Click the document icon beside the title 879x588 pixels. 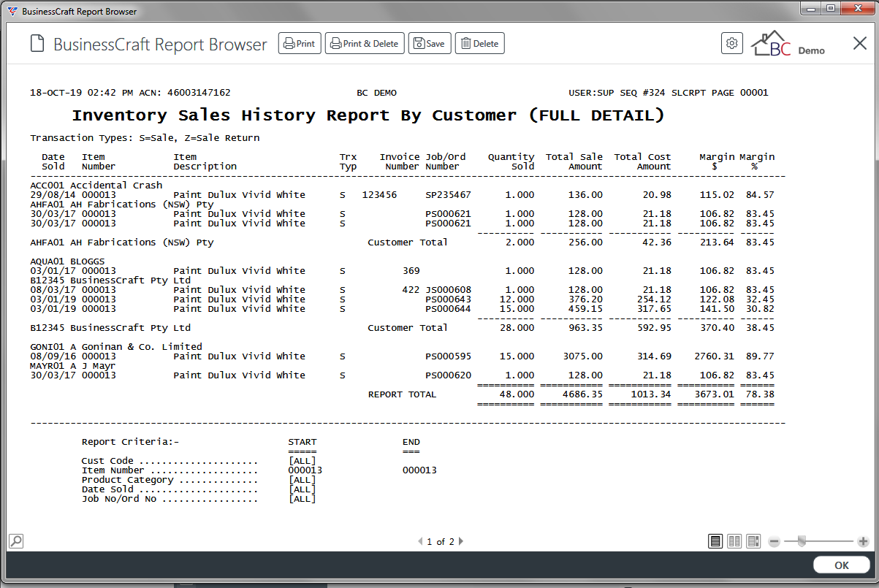(37, 44)
